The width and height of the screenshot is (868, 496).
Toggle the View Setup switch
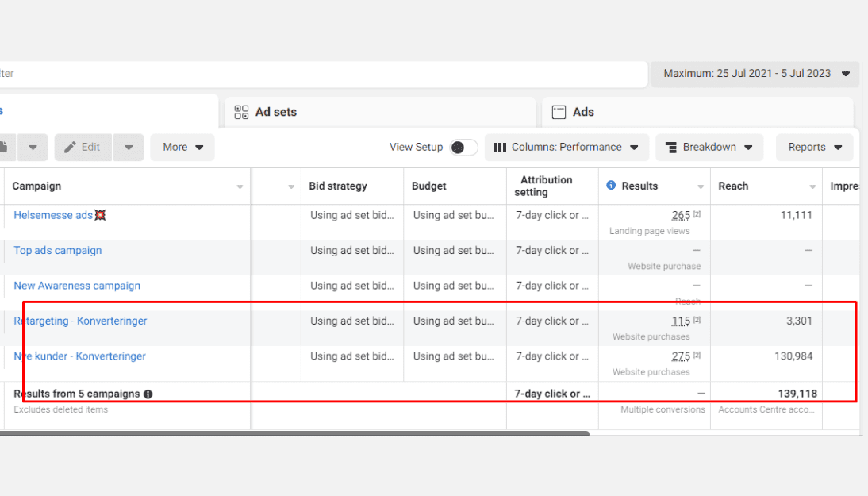pyautogui.click(x=463, y=148)
